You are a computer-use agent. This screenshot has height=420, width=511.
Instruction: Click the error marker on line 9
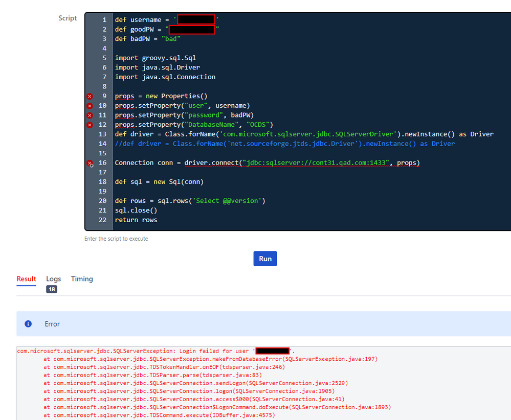pos(90,97)
